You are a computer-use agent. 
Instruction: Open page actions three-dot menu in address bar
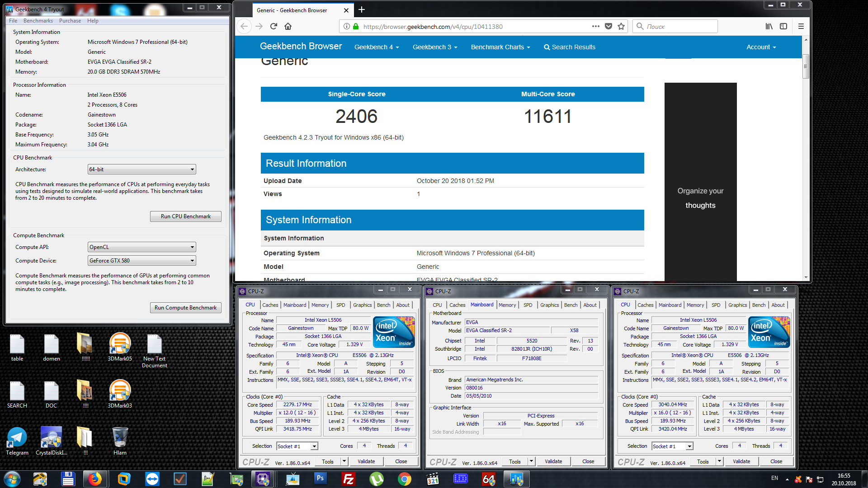tap(596, 26)
